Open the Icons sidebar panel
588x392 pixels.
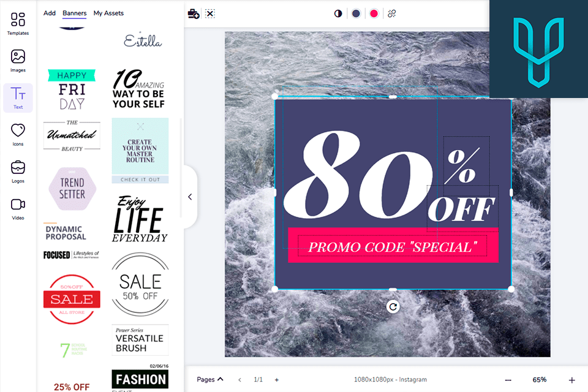[18, 135]
